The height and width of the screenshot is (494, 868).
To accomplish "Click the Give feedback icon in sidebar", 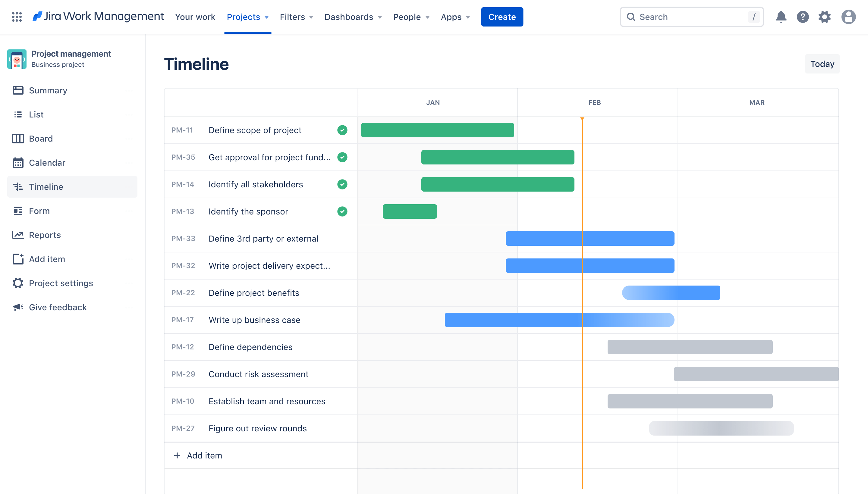I will [17, 306].
